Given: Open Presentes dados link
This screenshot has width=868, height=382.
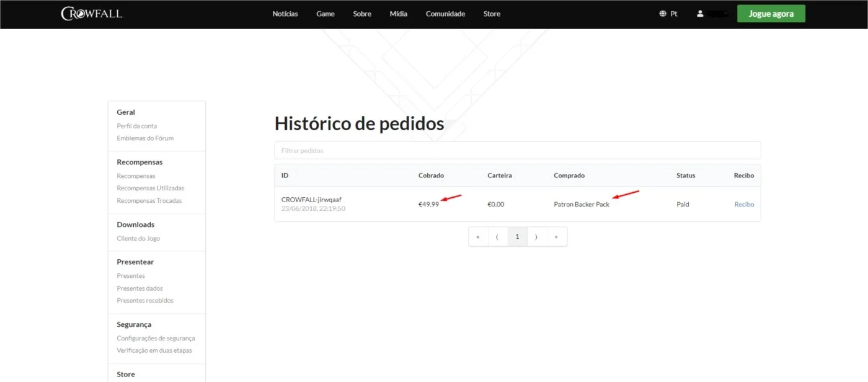Looking at the screenshot, I should [140, 288].
